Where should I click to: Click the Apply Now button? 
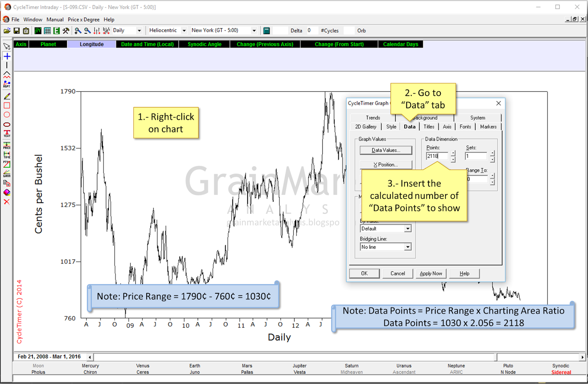click(430, 273)
